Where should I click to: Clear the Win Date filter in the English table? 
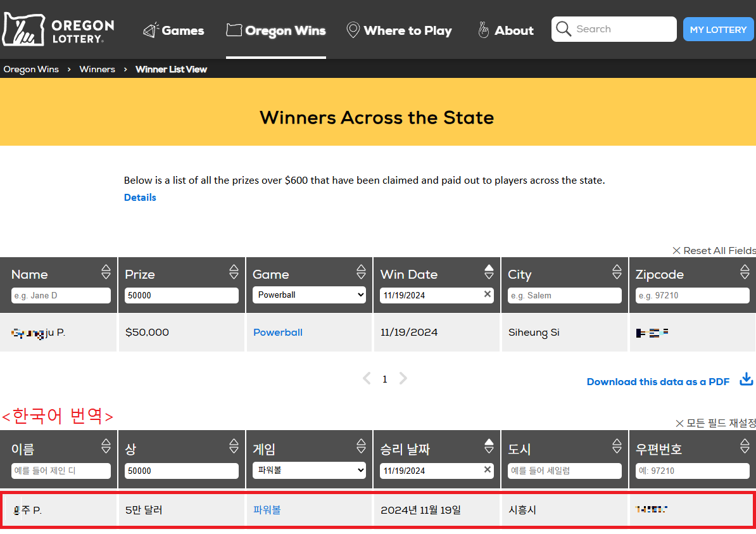click(488, 295)
